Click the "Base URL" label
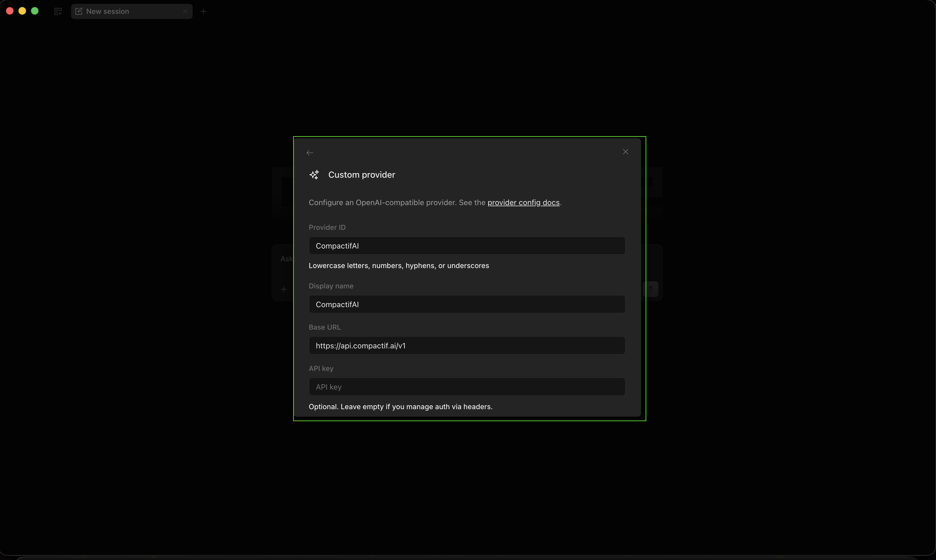Screen dimensions: 936x560 pos(324,327)
